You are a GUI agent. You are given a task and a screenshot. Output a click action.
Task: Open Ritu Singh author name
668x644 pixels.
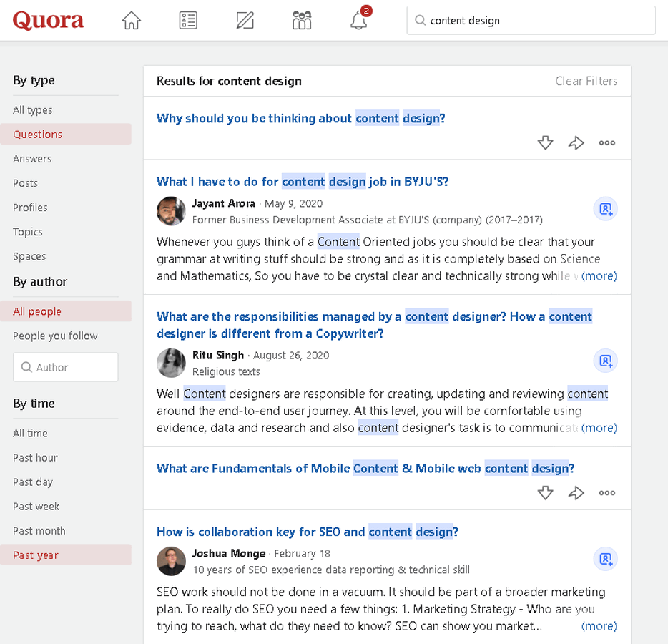tap(217, 355)
